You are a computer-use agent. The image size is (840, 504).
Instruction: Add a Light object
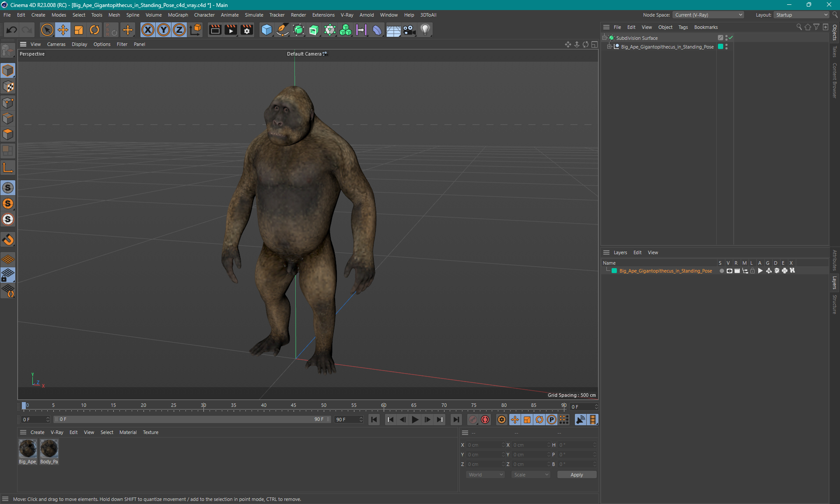click(425, 30)
